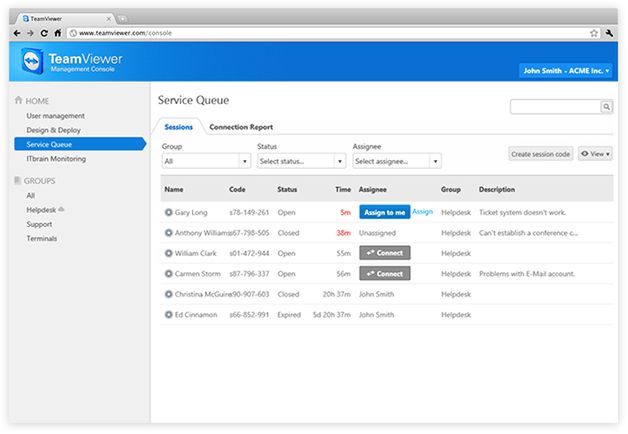The image size is (628, 434).
Task: Open browser settings wrench icon
Action: tap(609, 33)
